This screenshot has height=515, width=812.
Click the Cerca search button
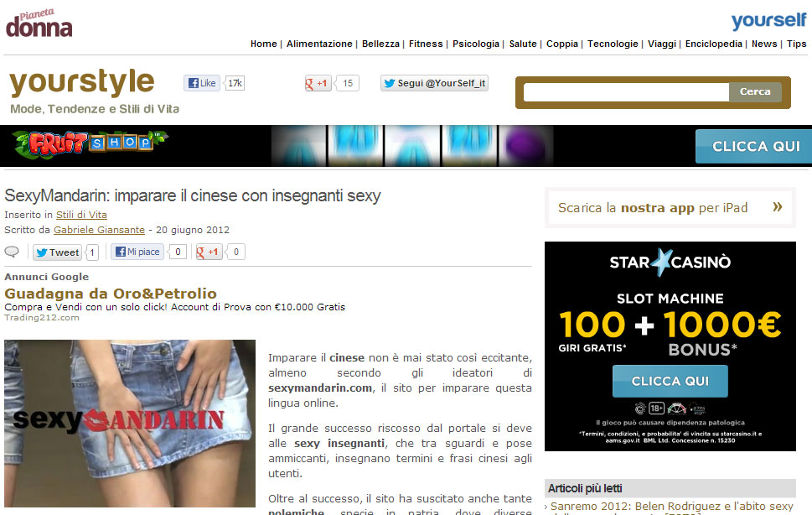tap(755, 91)
